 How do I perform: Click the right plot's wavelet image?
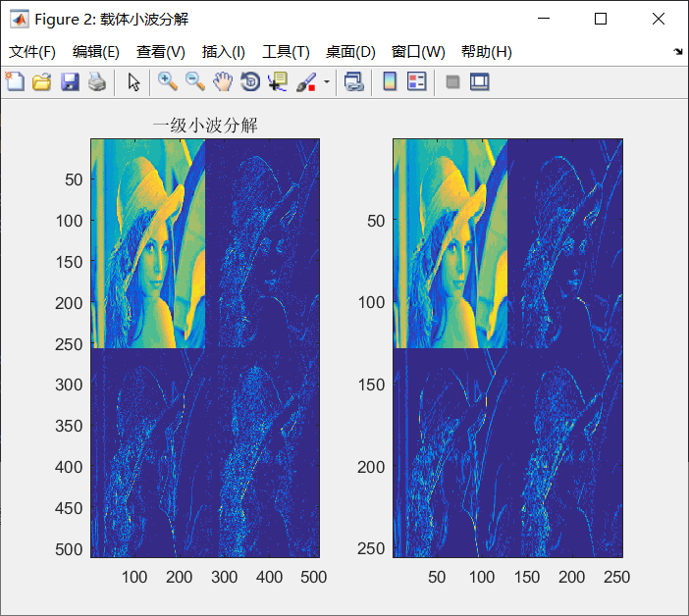click(x=508, y=348)
